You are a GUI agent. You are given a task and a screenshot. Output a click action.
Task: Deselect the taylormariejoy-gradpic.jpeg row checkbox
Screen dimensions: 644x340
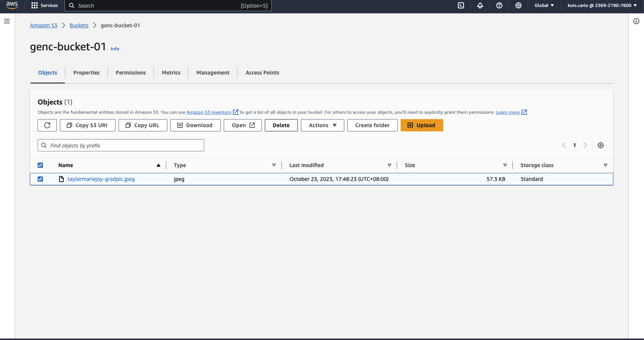pos(40,179)
